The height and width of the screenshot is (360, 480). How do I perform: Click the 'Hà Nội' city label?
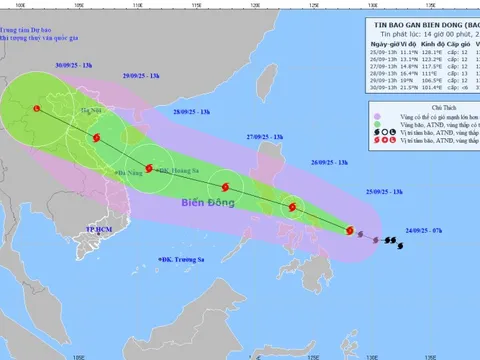(91, 110)
